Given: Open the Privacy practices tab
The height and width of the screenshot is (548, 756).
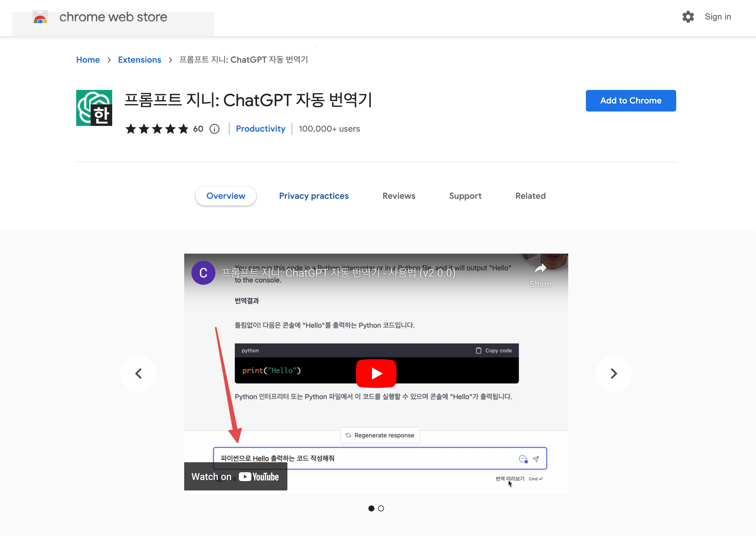Looking at the screenshot, I should (x=314, y=196).
